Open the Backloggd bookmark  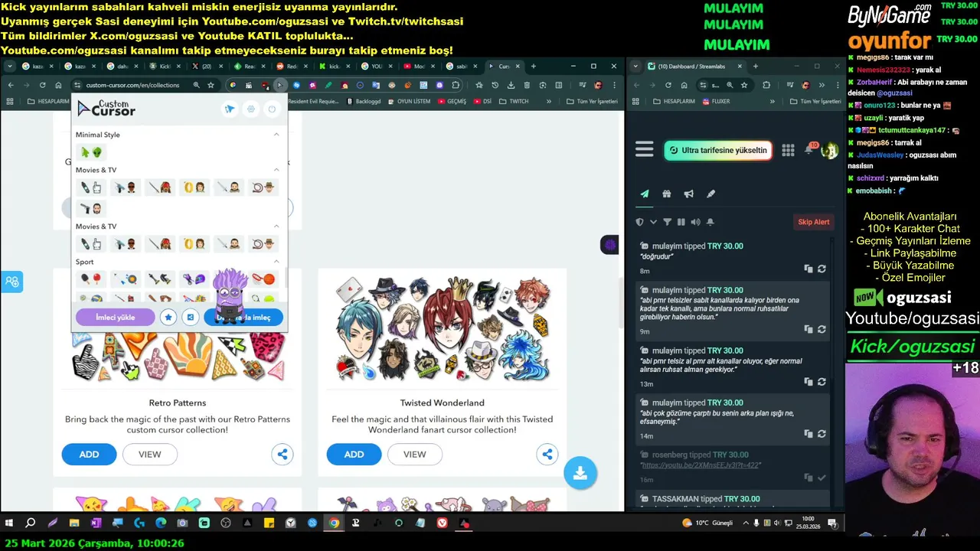pos(364,101)
